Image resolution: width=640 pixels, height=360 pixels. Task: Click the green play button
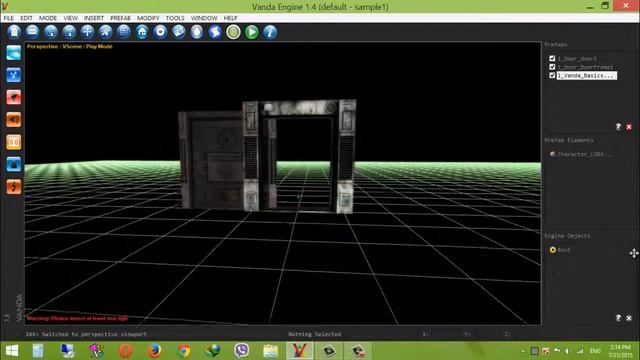point(252,32)
